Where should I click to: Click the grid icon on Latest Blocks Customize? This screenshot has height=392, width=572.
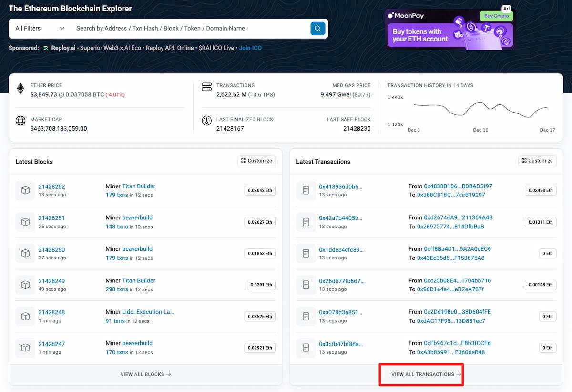coord(244,161)
